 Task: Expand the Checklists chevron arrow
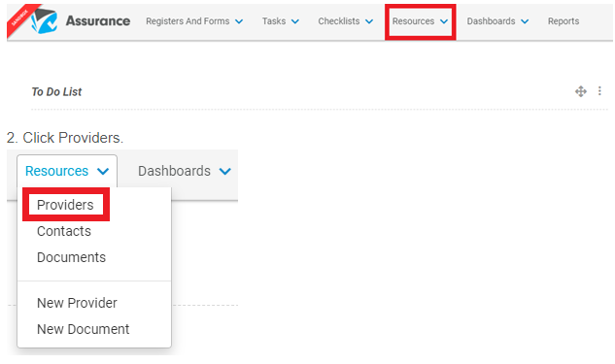369,21
